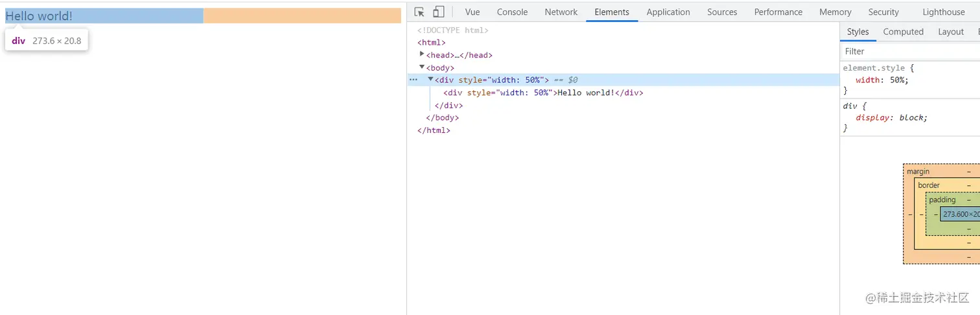Toggle the device toolbar icon
The image size is (980, 315).
[439, 12]
